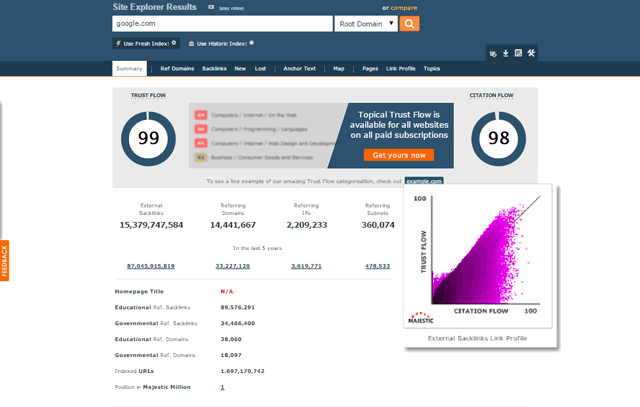Image resolution: width=640 pixels, height=407 pixels.
Task: Click the info icon beside Use Historic Index
Action: click(251, 43)
